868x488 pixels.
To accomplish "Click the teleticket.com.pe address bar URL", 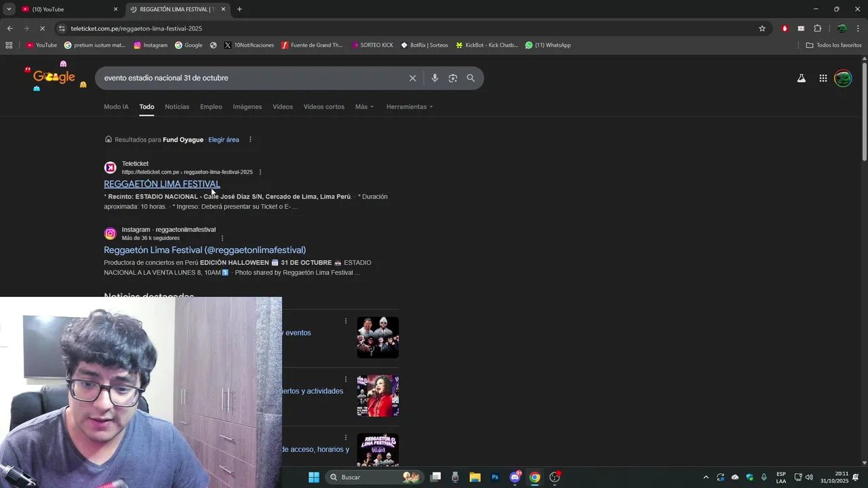I will tap(136, 28).
